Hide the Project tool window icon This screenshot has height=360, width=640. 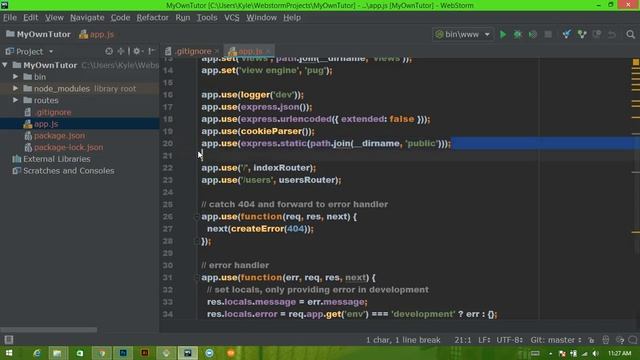coord(151,51)
